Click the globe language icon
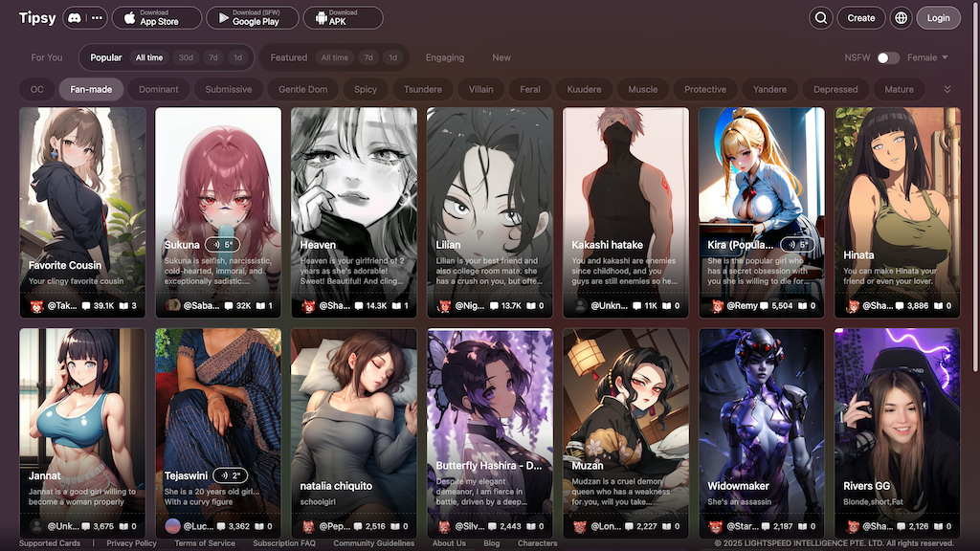 [x=901, y=17]
